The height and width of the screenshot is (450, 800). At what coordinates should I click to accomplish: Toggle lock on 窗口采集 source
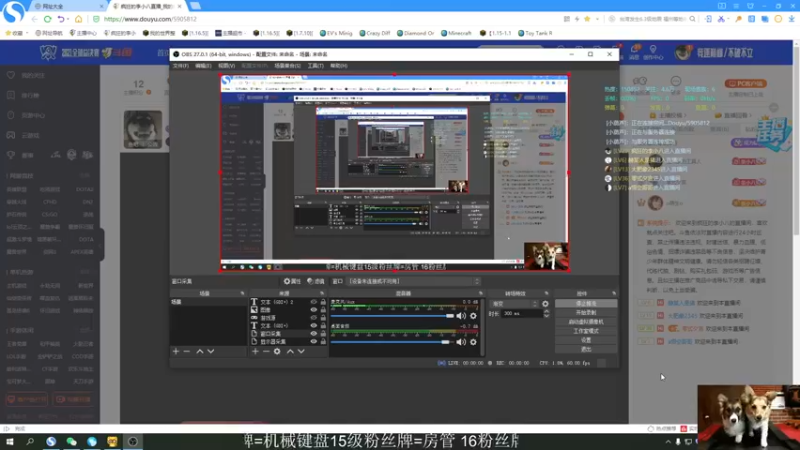pyautogui.click(x=323, y=334)
